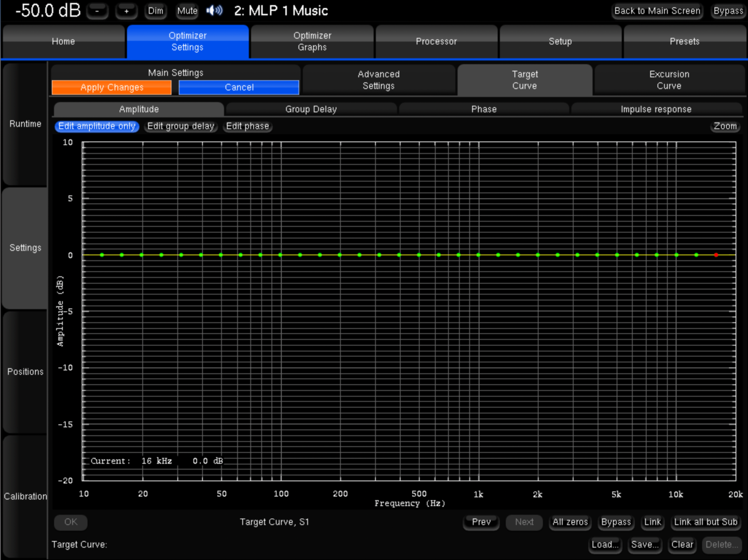The height and width of the screenshot is (560, 748).
Task: Click Back to Main Screen
Action: (x=657, y=11)
